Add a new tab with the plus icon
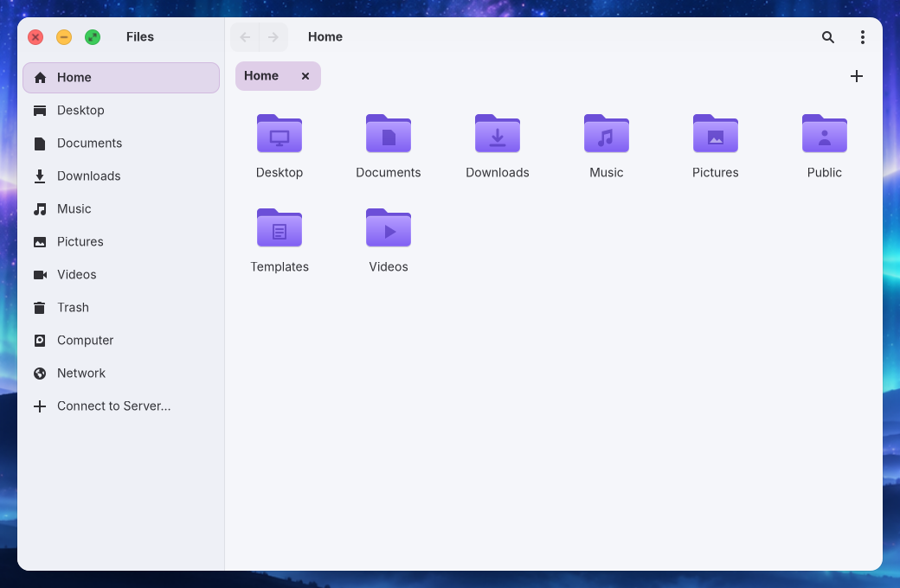Image resolution: width=900 pixels, height=588 pixels. (857, 76)
